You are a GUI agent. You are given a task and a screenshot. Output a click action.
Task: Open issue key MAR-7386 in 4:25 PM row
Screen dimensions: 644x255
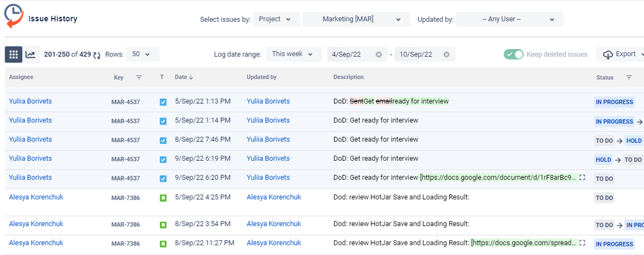point(126,198)
